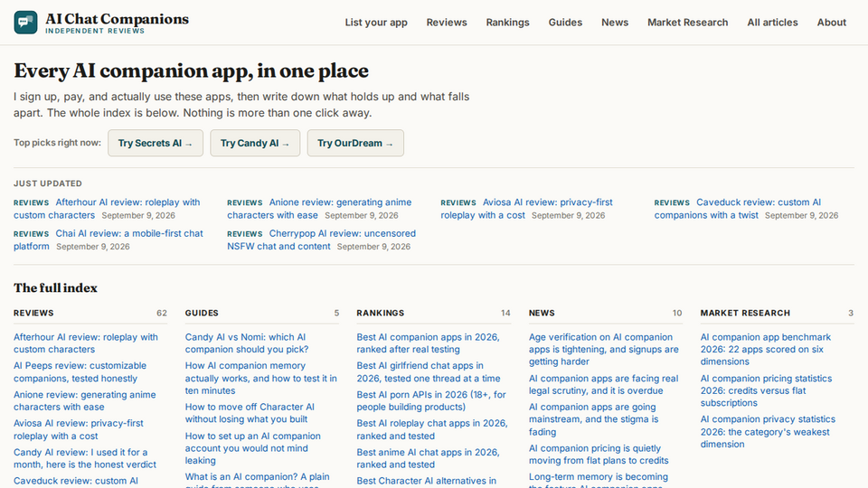Click the NEWS column heading
This screenshot has height=488, width=868.
coord(542,314)
